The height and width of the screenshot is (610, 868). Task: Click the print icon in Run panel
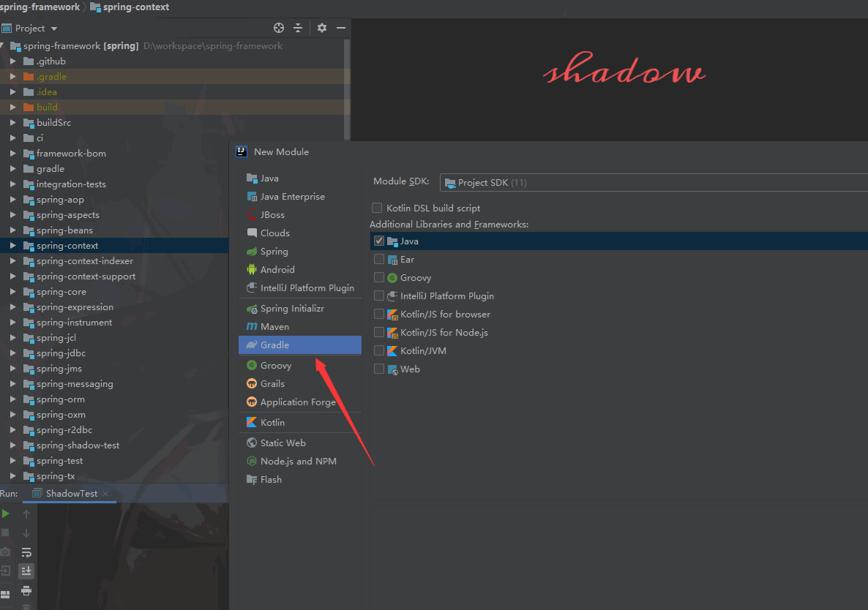(26, 591)
